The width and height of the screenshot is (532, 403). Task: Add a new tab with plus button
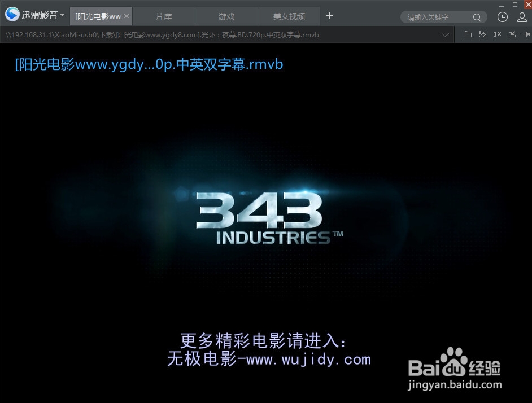[x=329, y=16]
